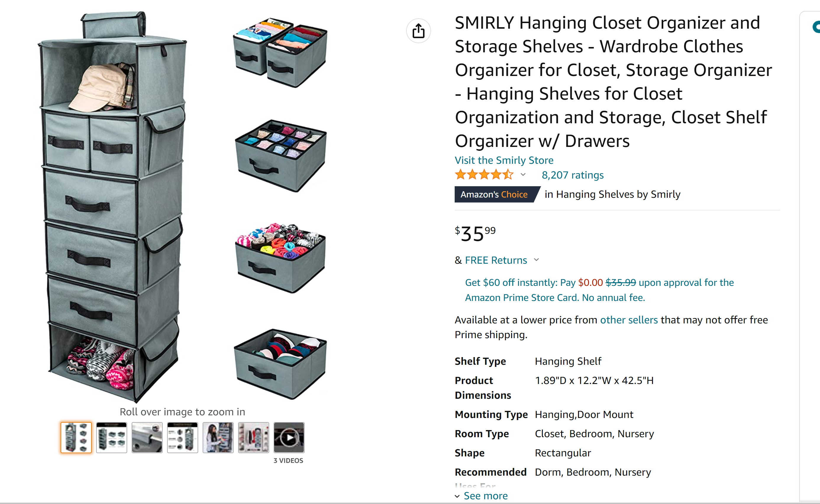
Task: Click the Amazon Prime Store Card offer
Action: point(599,290)
